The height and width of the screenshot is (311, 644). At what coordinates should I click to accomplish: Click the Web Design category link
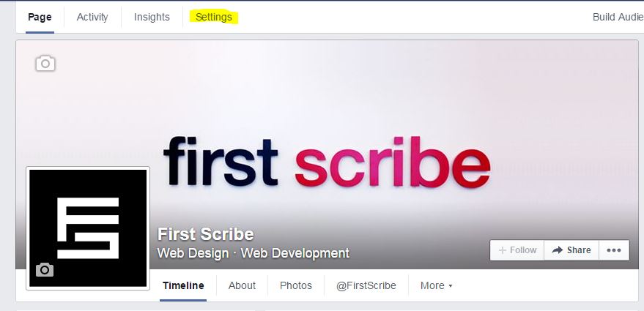coord(193,253)
